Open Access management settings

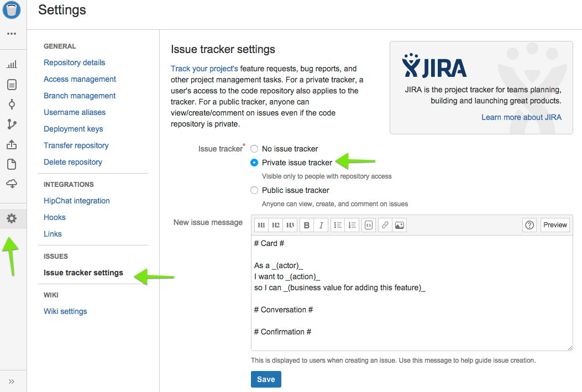point(80,79)
